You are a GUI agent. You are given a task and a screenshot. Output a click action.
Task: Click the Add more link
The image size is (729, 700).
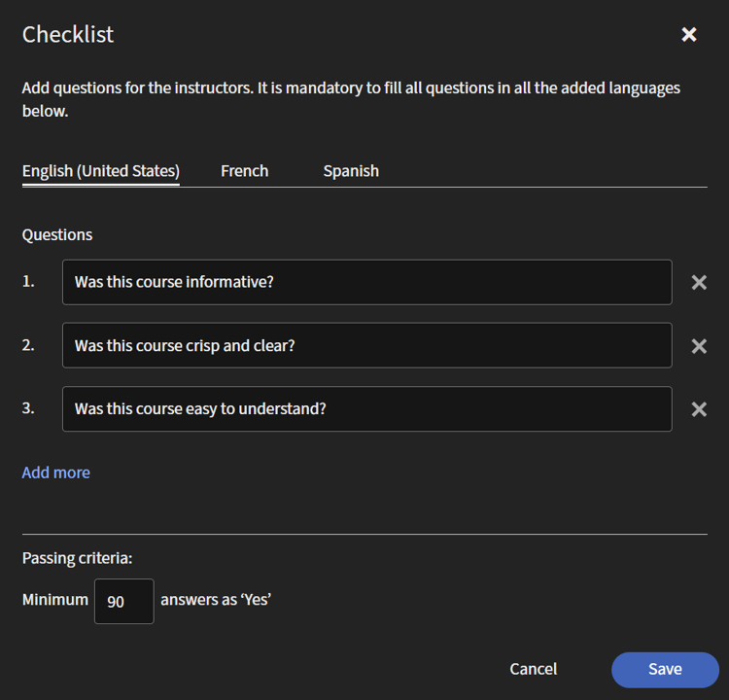[56, 472]
